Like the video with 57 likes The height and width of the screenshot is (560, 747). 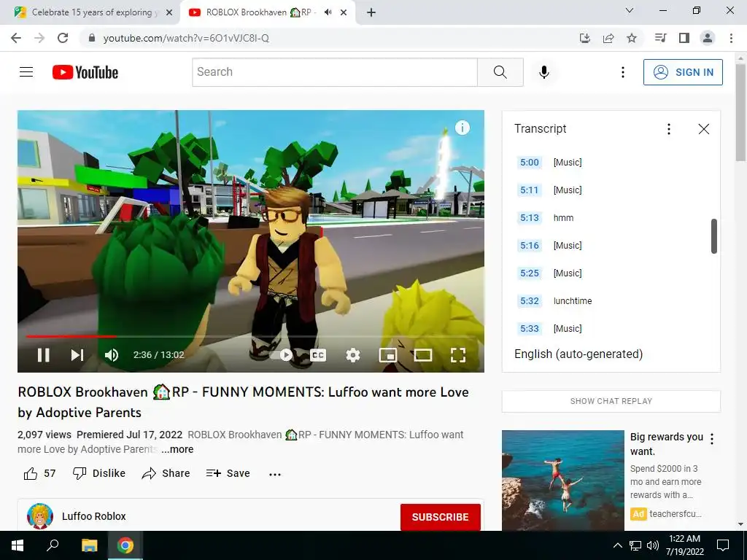point(39,473)
